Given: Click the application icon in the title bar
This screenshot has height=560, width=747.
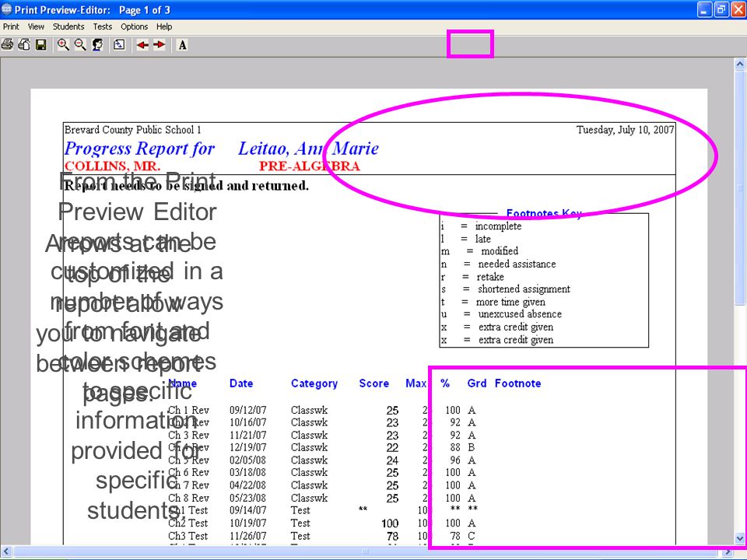Looking at the screenshot, I should (x=7, y=9).
